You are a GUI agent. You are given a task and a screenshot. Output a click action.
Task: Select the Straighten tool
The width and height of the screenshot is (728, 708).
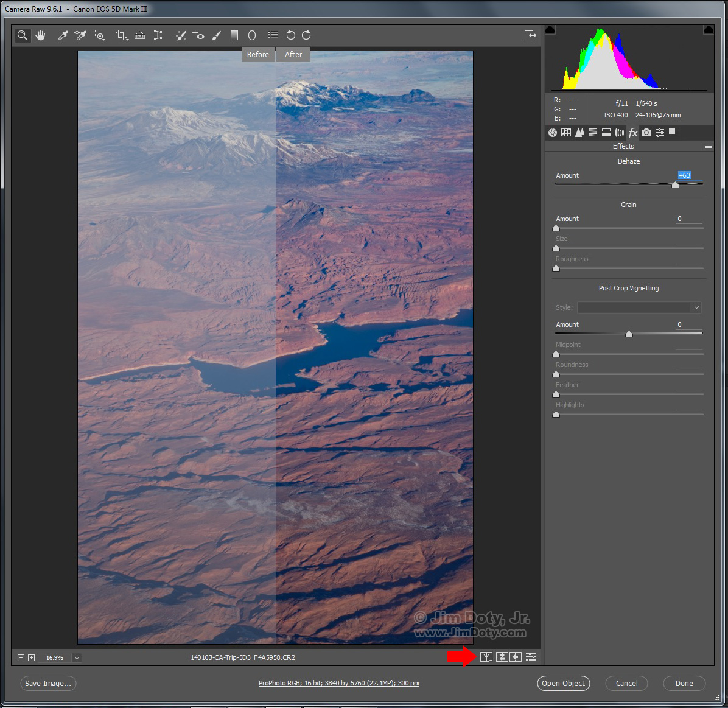(140, 35)
